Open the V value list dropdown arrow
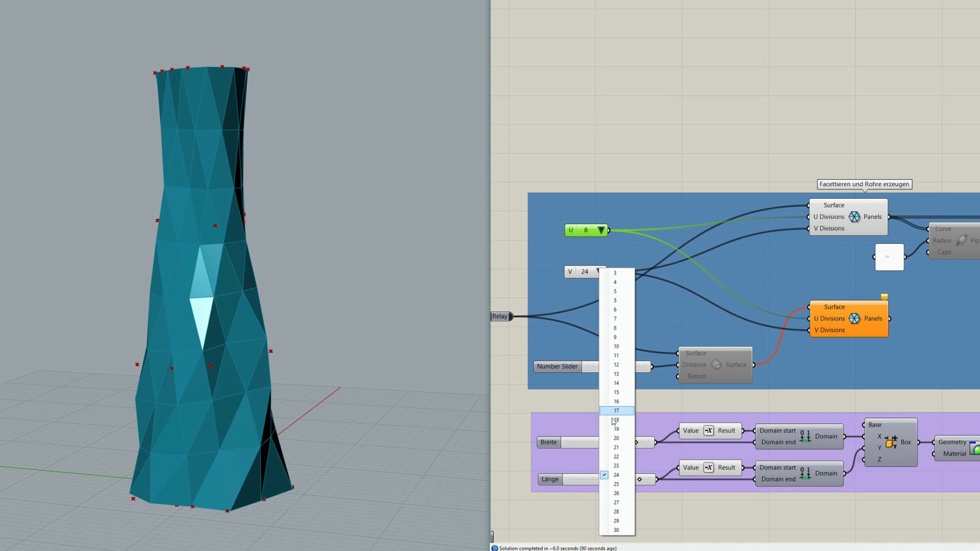 [x=598, y=271]
